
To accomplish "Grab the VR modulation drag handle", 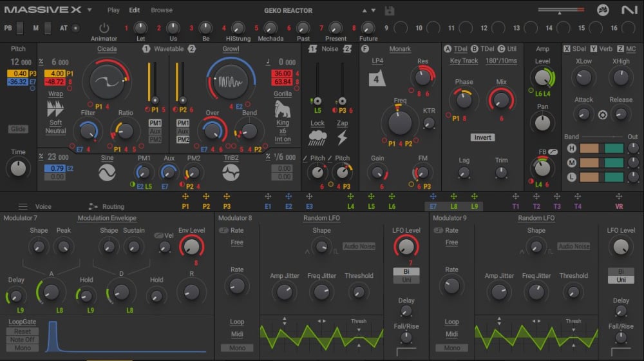I will click(x=618, y=197).
